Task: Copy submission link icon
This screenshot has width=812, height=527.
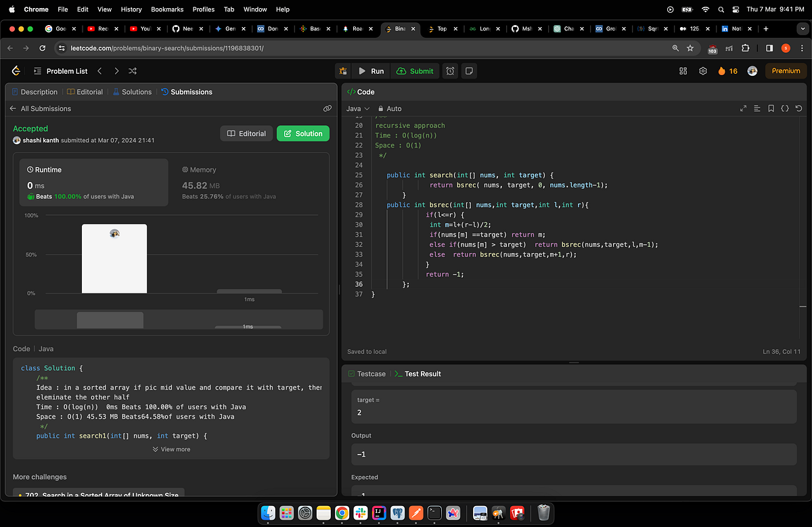Action: pyautogui.click(x=328, y=108)
